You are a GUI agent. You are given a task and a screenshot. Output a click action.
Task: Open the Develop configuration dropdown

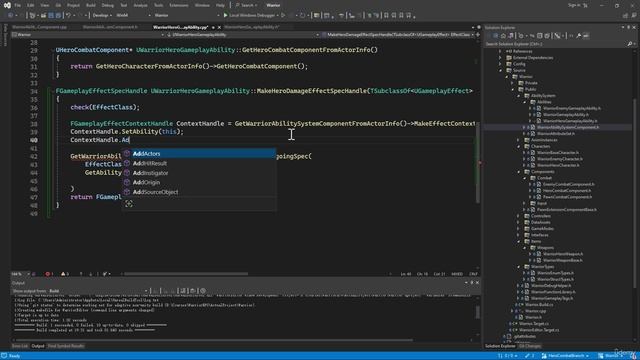click(x=102, y=15)
